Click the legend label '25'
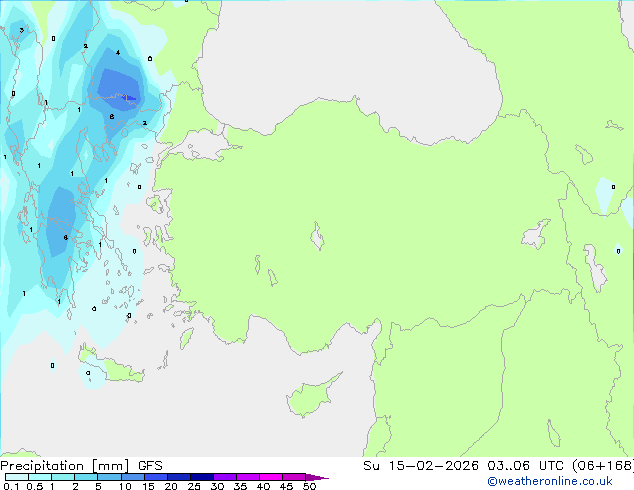Image resolution: width=634 pixels, height=490 pixels. point(194,486)
